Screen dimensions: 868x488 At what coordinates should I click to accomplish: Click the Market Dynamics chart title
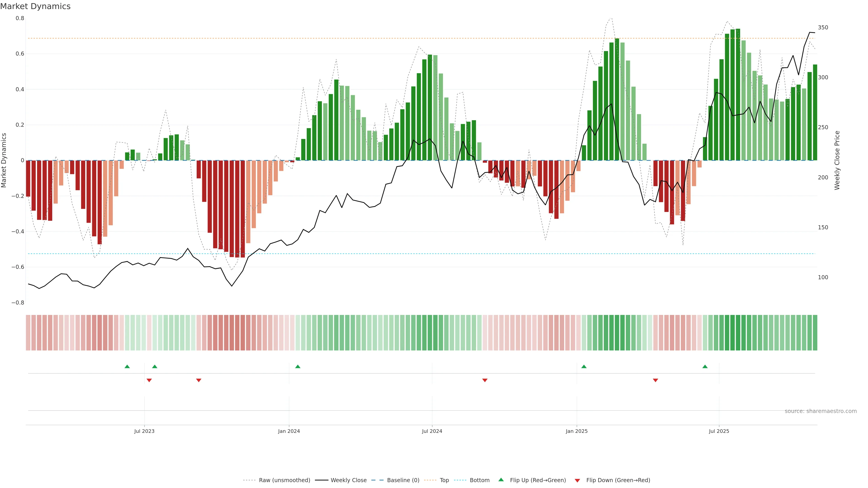(35, 6)
